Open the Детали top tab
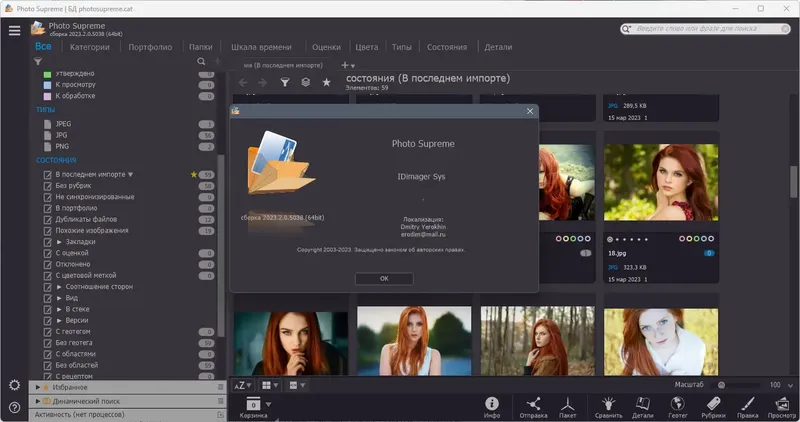This screenshot has height=422, width=800. click(498, 47)
